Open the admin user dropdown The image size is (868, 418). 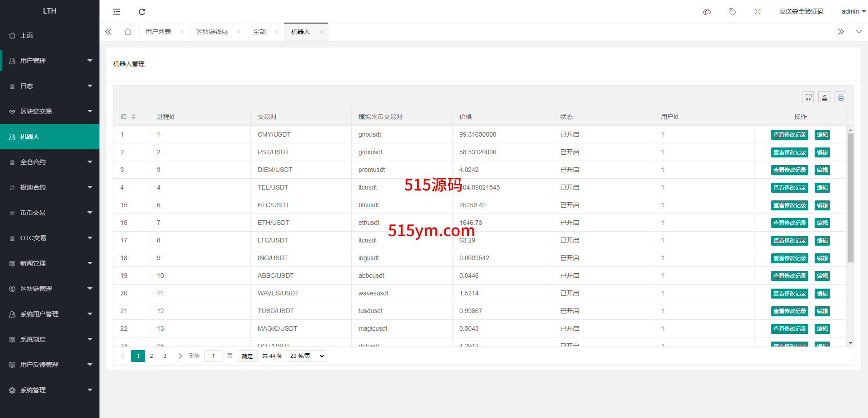point(853,12)
